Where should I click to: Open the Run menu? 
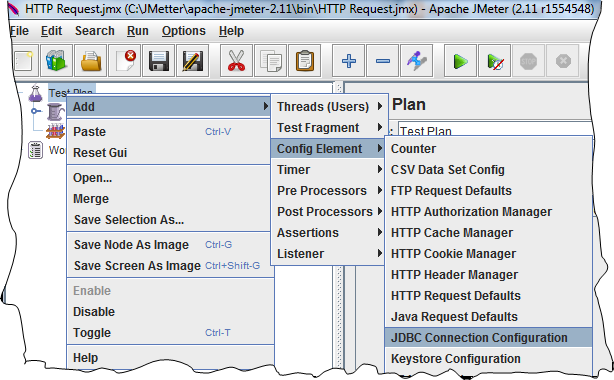click(138, 31)
